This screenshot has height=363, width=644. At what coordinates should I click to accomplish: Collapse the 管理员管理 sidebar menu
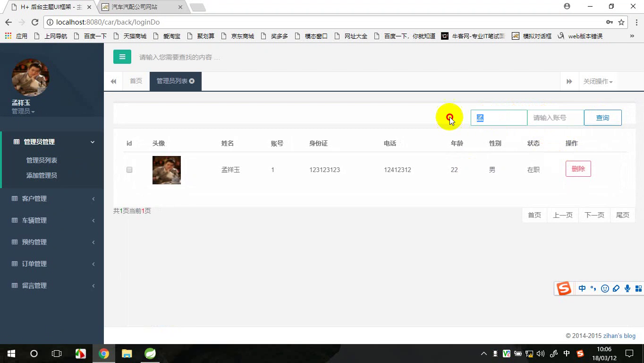point(93,142)
